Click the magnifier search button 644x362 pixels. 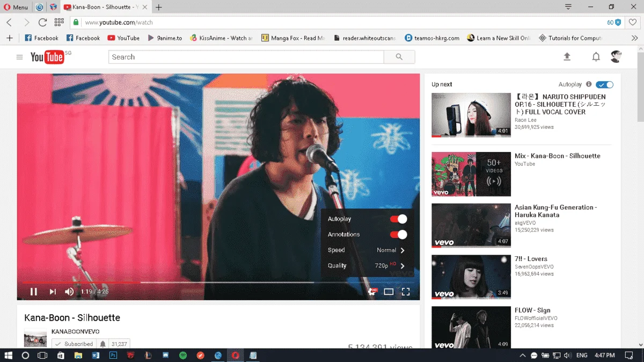[399, 57]
